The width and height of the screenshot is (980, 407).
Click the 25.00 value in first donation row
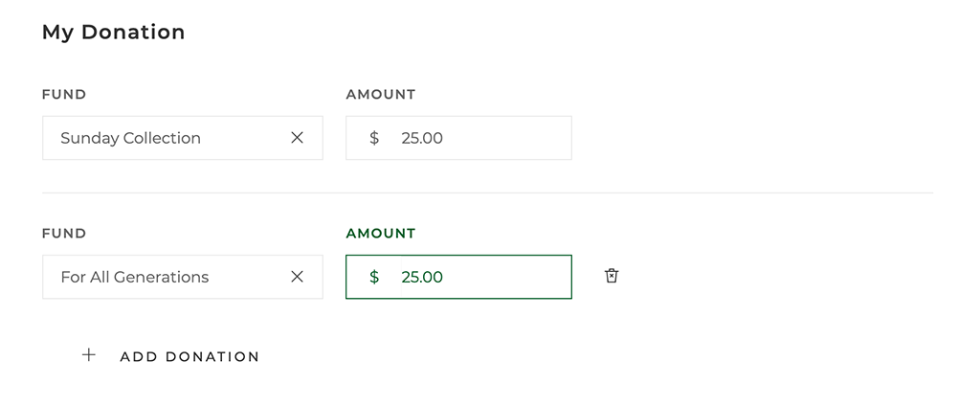coord(422,138)
